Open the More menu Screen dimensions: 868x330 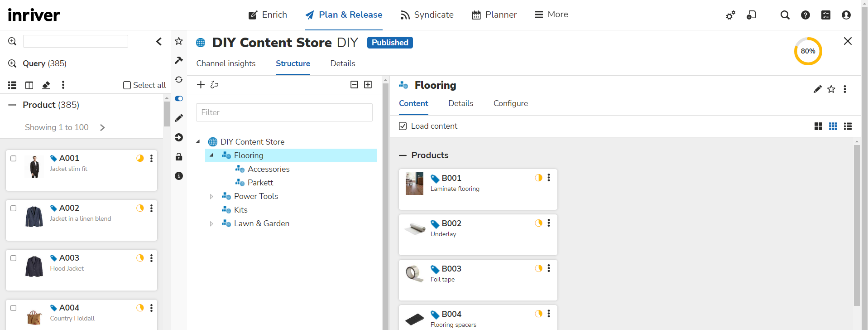[551, 15]
